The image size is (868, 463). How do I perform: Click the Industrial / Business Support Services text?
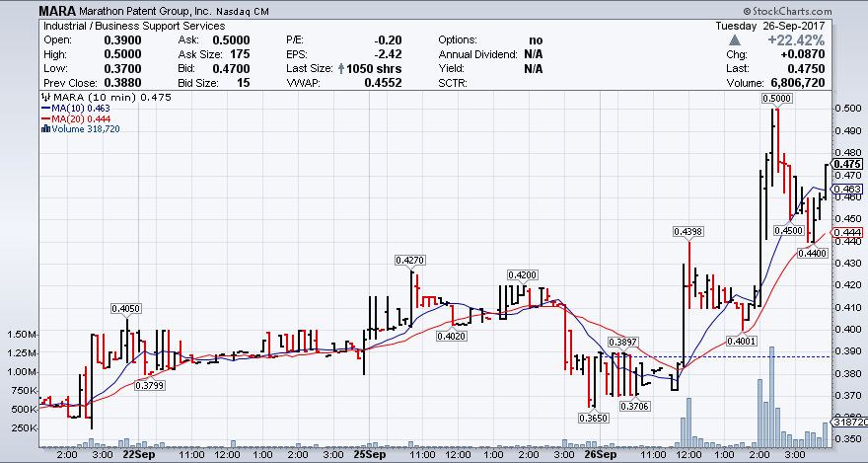click(x=133, y=26)
